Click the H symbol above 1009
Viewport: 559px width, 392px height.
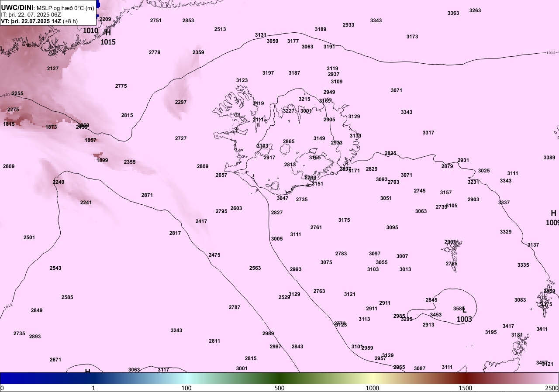pos(553,213)
